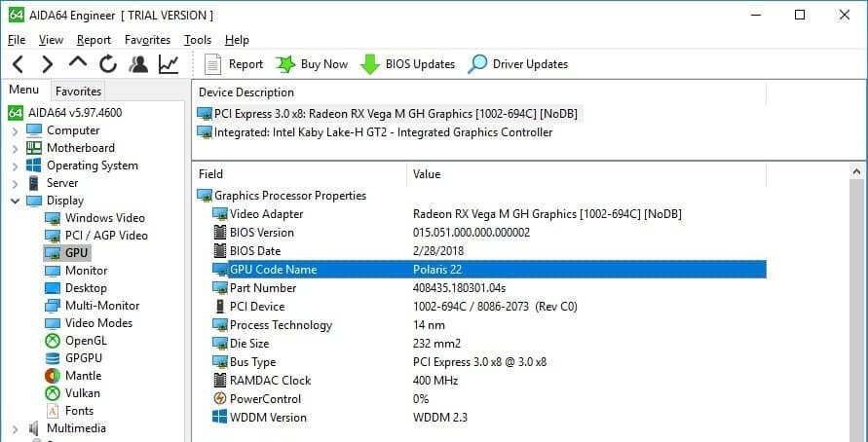Expand the Operating System tree node
This screenshot has width=868, height=442.
[15, 166]
